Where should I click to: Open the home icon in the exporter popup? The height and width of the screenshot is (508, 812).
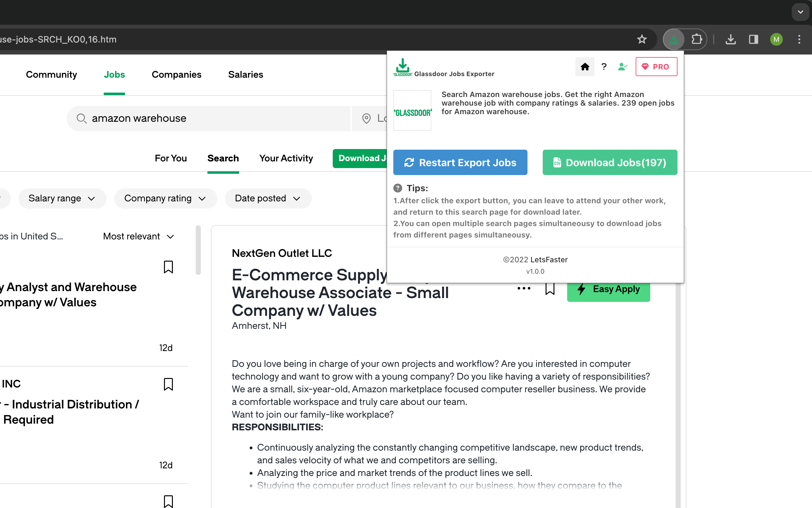point(585,67)
